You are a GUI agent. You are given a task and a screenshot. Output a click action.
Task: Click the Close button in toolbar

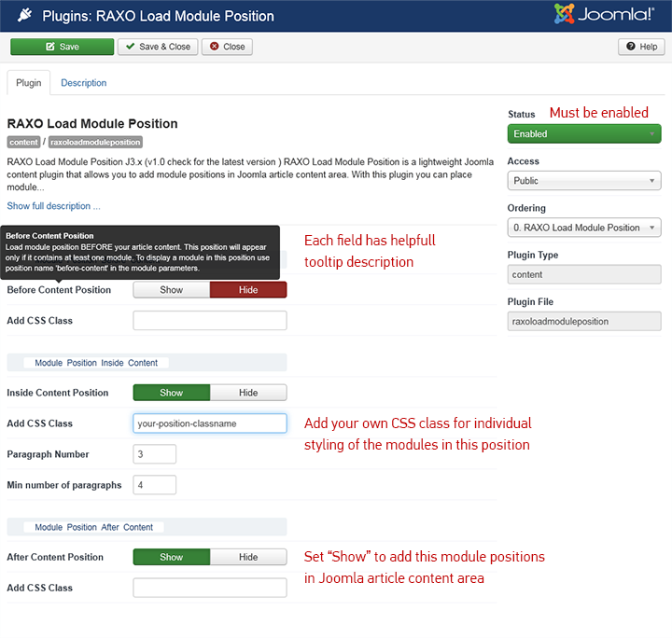click(227, 47)
